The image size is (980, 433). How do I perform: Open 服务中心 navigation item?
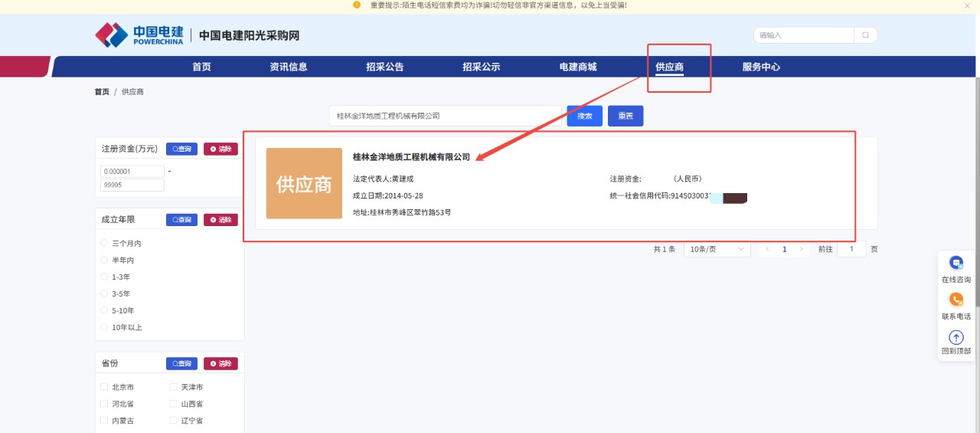[x=761, y=67]
